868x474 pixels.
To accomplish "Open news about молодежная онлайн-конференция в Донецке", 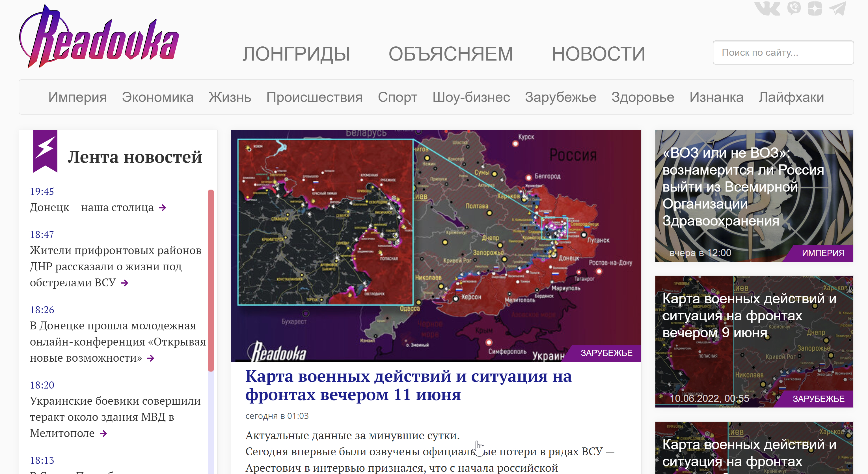I will pos(118,342).
